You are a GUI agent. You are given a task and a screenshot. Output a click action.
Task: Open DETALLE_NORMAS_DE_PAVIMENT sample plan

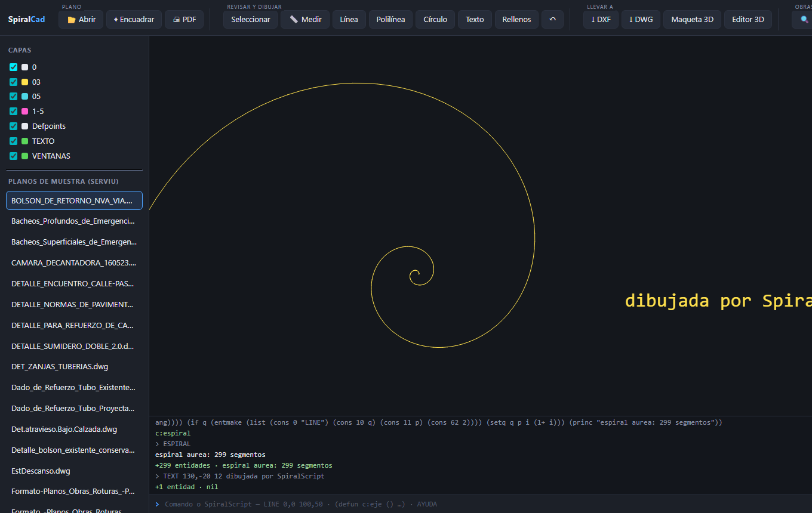[74, 305]
